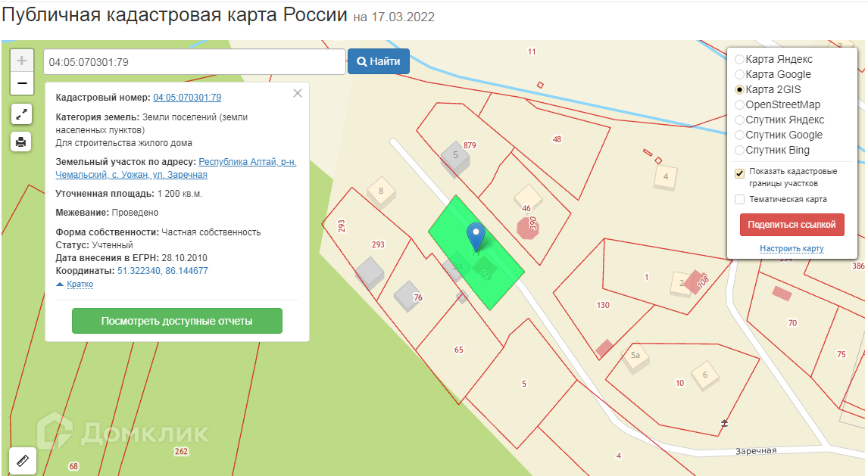Open address link Республика Алтай, Чемальский
This screenshot has height=476, width=868.
click(x=176, y=168)
